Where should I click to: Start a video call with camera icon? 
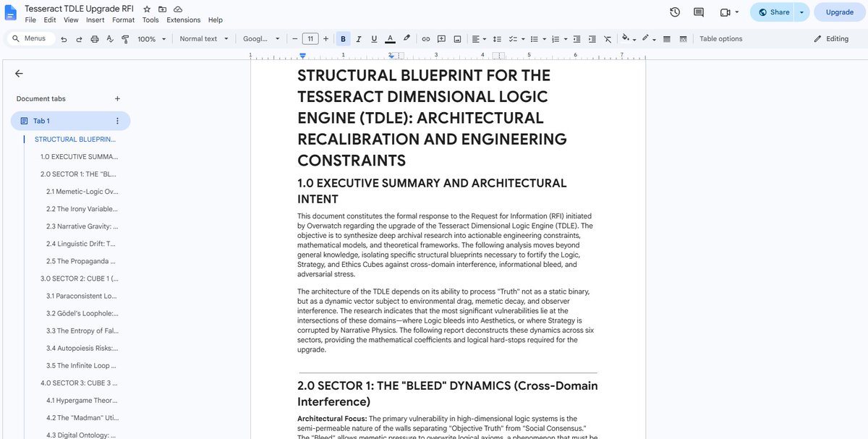725,12
